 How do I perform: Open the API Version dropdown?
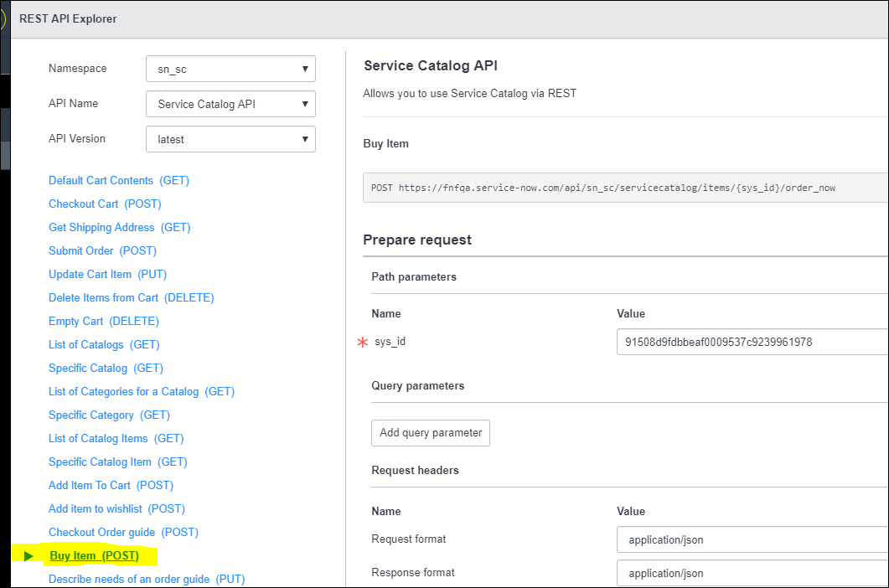(x=230, y=140)
